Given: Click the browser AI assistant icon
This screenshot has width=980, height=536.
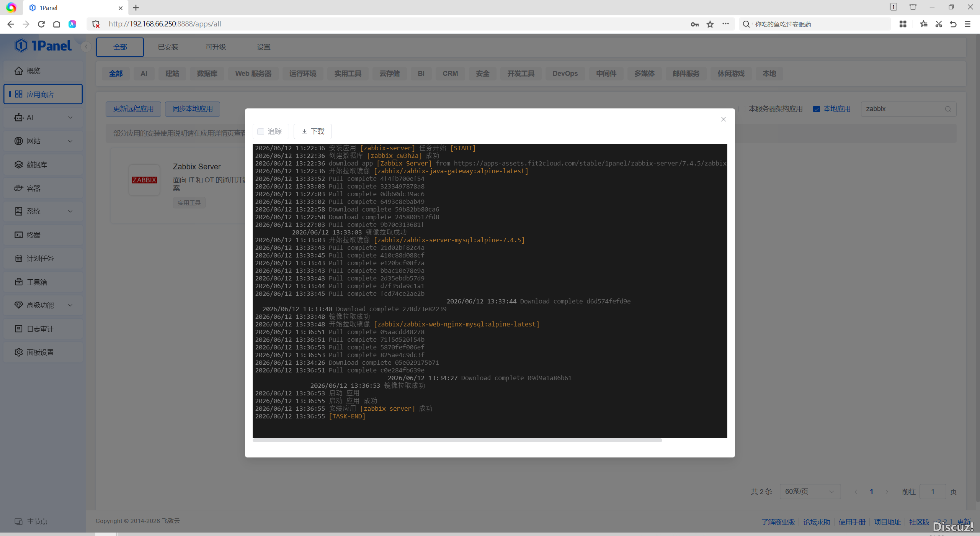Looking at the screenshot, I should [72, 24].
